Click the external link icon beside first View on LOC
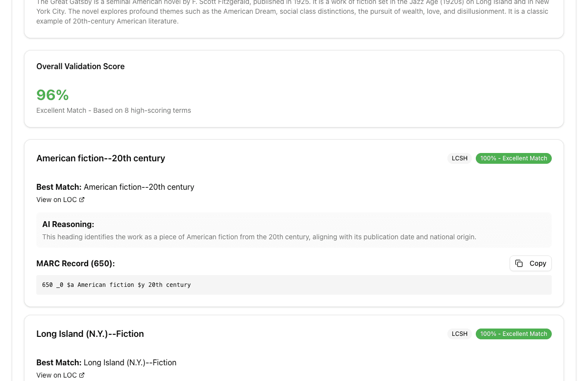The image size is (588, 381). [x=82, y=200]
